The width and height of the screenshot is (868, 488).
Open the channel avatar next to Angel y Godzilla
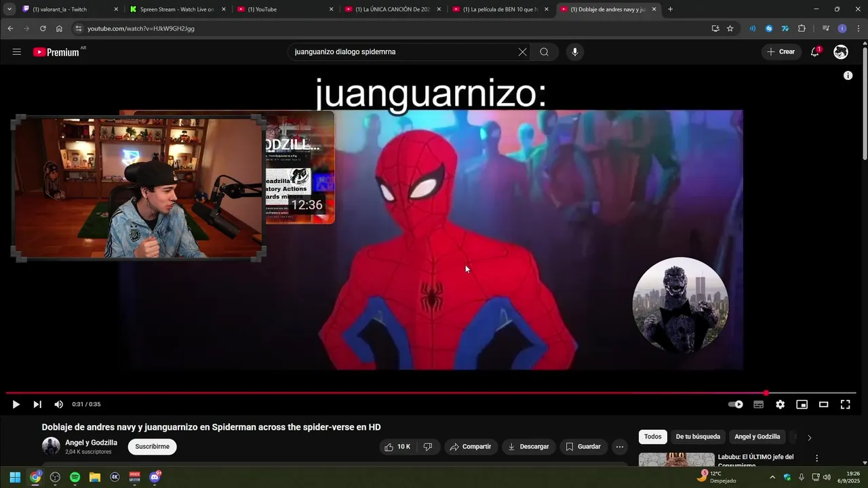(51, 446)
